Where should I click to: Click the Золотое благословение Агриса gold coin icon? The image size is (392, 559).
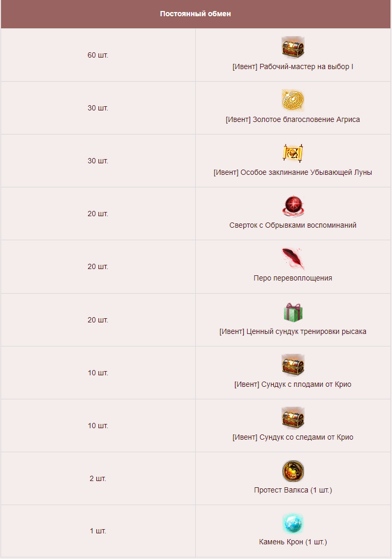point(293,100)
